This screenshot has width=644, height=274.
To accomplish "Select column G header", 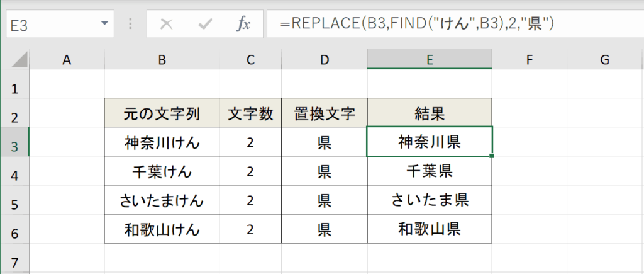I will point(604,60).
